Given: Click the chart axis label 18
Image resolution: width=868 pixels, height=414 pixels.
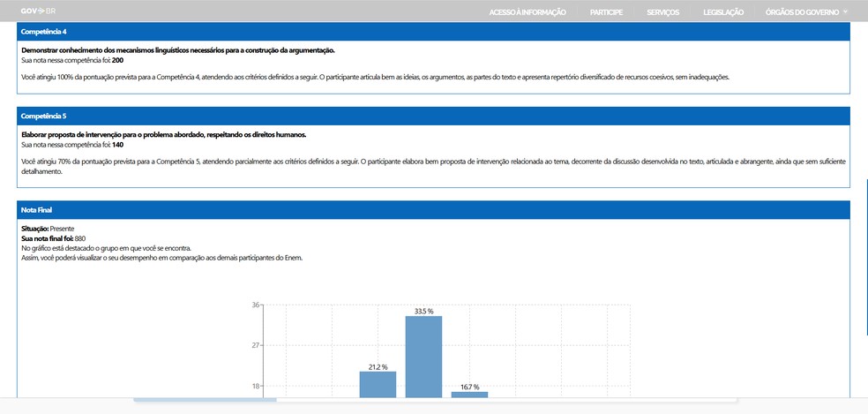Looking at the screenshot, I should tap(255, 387).
